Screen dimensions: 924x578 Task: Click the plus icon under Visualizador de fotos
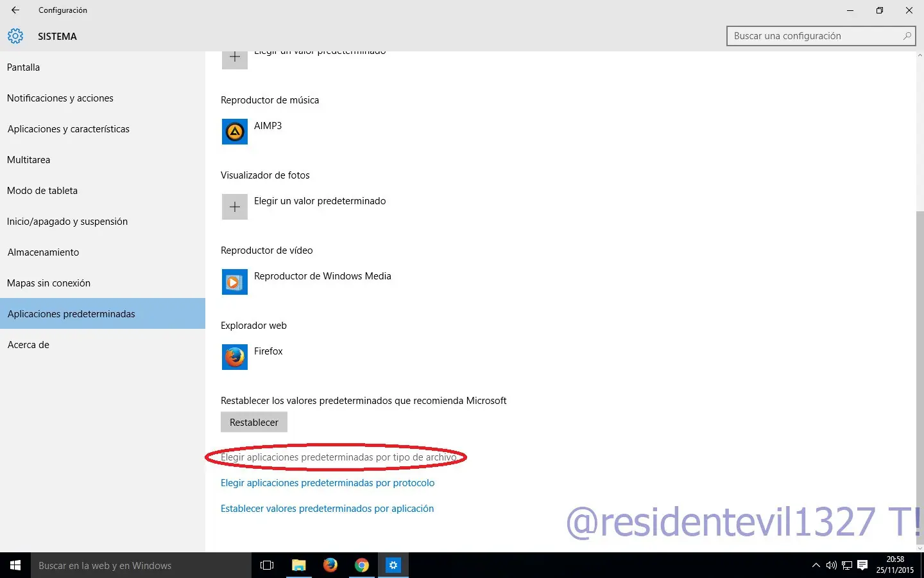point(235,207)
